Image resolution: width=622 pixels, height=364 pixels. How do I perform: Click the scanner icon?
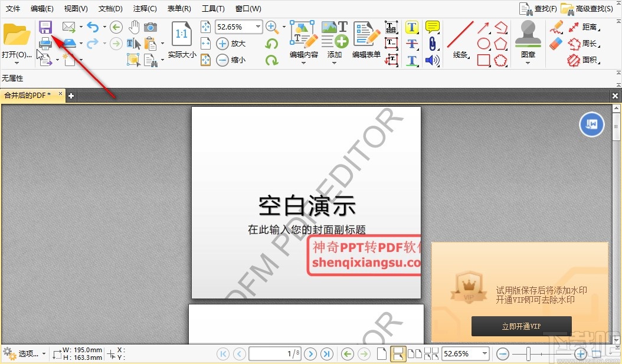(69, 43)
